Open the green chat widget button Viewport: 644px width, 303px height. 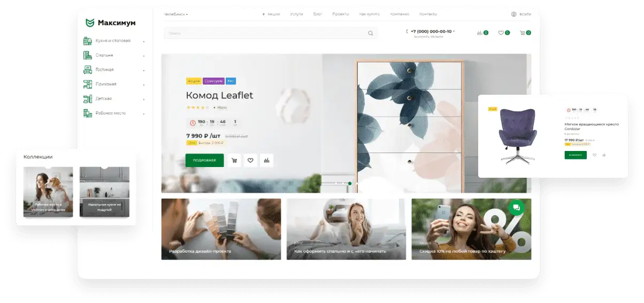pyautogui.click(x=516, y=207)
